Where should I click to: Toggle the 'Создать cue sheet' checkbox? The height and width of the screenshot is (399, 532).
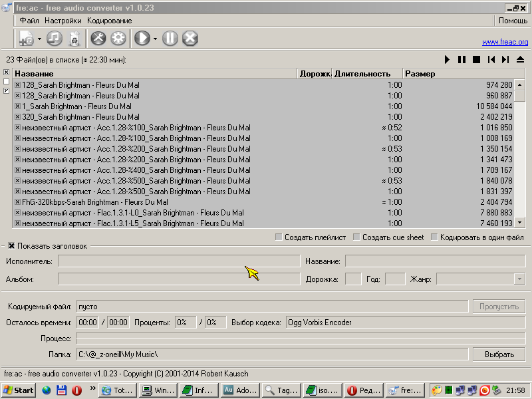click(357, 237)
